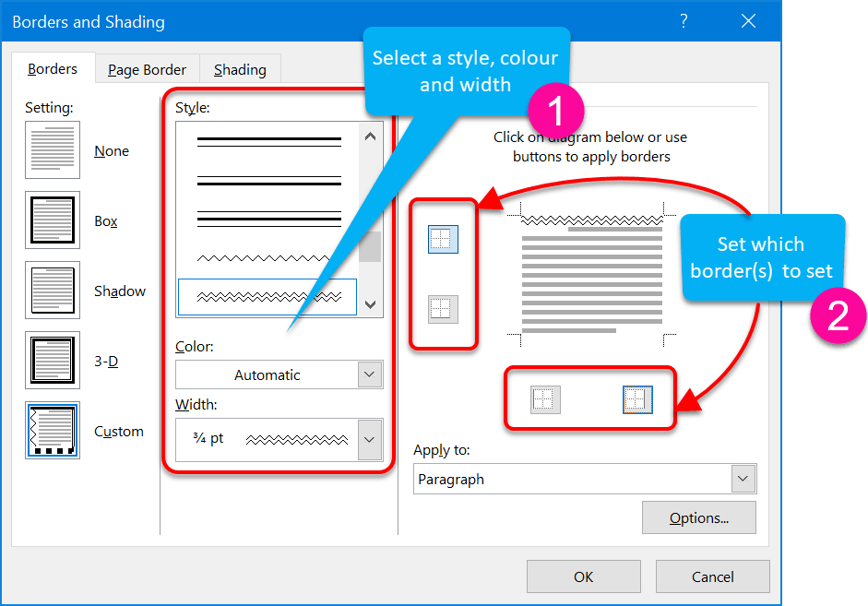The width and height of the screenshot is (868, 606).
Task: Dismiss the dialog with Cancel
Action: tap(712, 576)
